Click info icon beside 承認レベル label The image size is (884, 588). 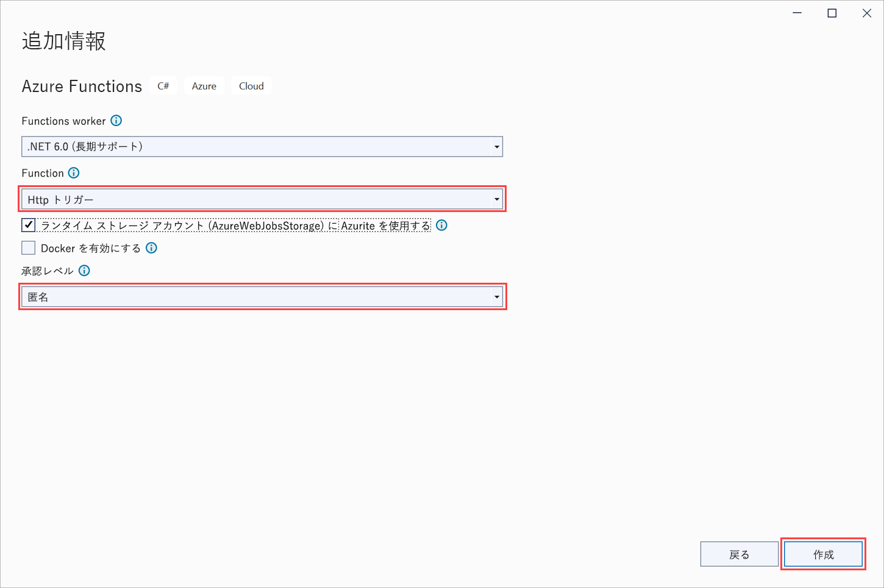pyautogui.click(x=85, y=271)
